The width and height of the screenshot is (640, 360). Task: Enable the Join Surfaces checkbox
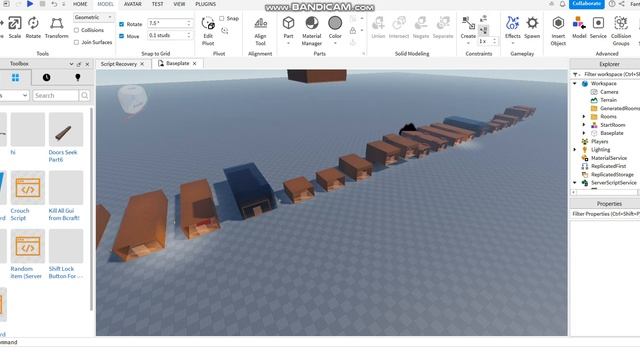click(x=76, y=42)
